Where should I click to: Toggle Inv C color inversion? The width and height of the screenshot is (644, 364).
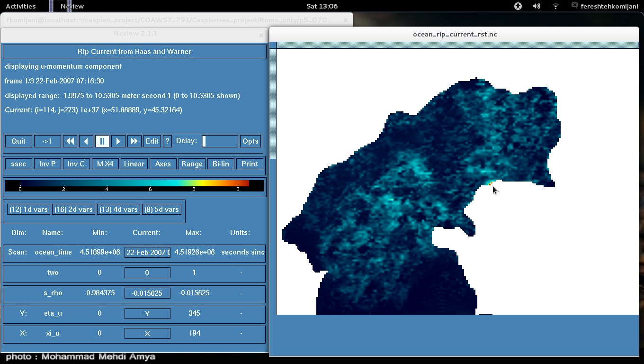pos(76,164)
